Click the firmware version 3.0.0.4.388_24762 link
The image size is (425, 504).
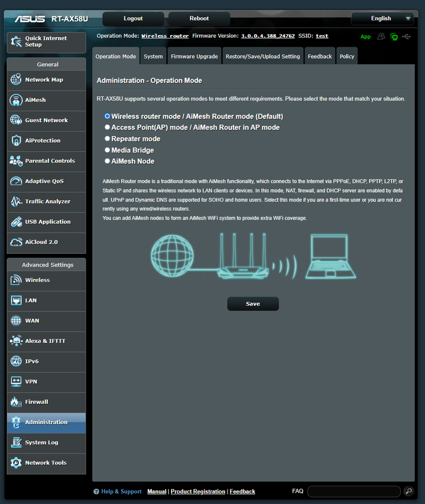coord(268,36)
